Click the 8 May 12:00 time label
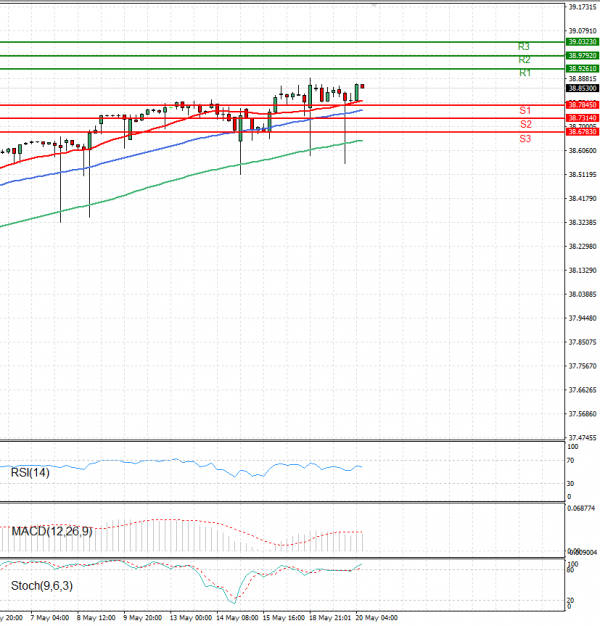 click(x=96, y=617)
